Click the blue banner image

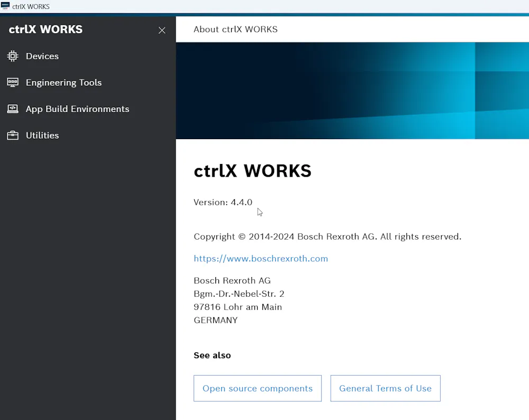352,90
